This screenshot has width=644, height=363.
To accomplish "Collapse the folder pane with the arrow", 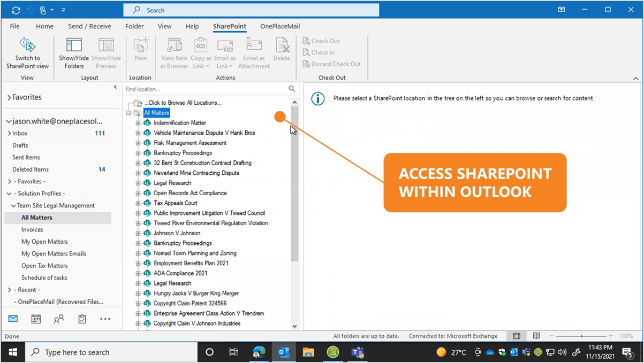I will (x=115, y=87).
